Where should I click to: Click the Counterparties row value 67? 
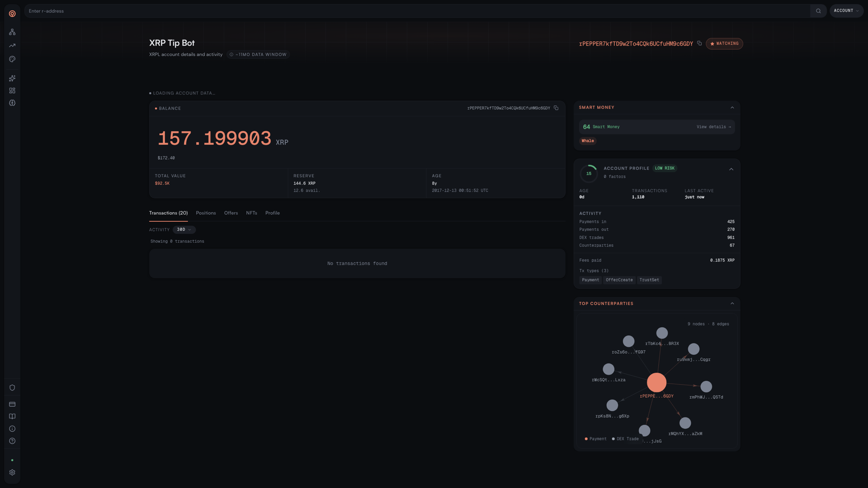tap(732, 245)
